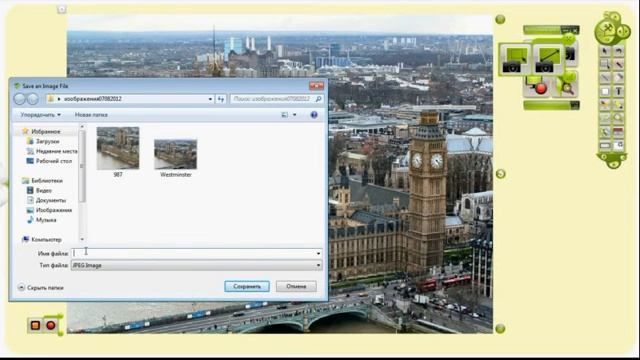The image size is (640, 360).
Task: Open the round wrench-and-hammer settings button
Action: click(606, 31)
